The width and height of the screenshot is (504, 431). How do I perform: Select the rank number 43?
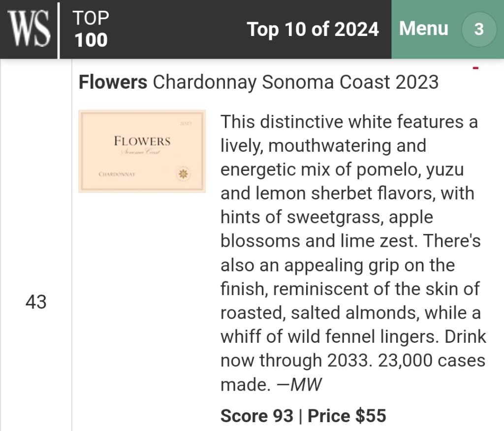pyautogui.click(x=36, y=302)
